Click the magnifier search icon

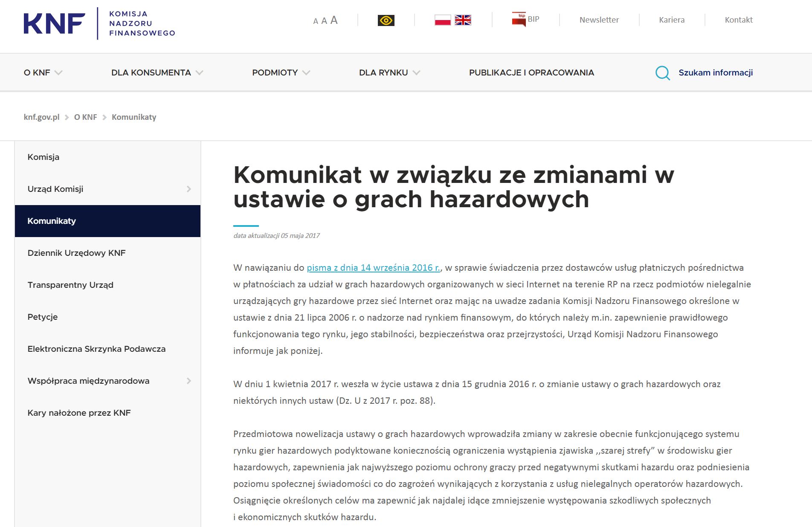tap(662, 73)
